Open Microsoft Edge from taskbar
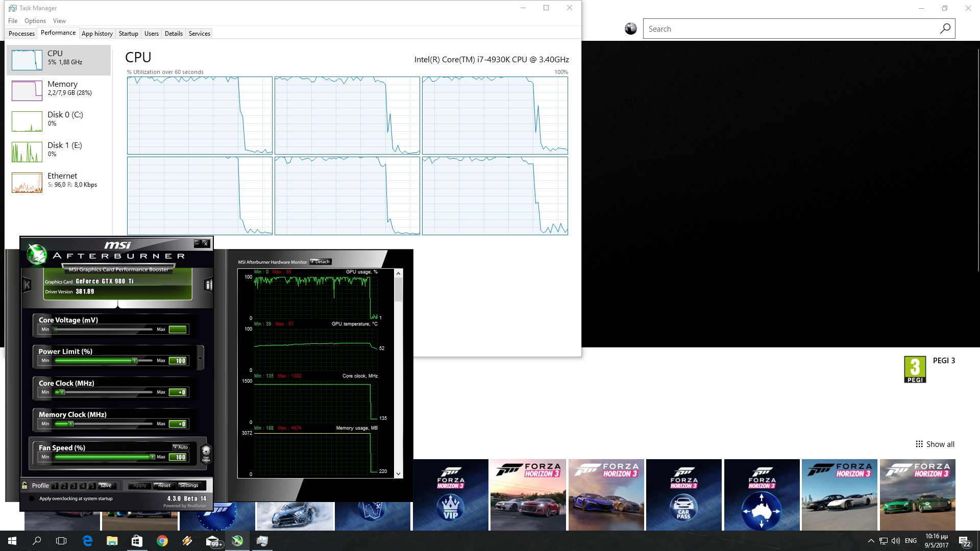The height and width of the screenshot is (551, 980). (87, 541)
